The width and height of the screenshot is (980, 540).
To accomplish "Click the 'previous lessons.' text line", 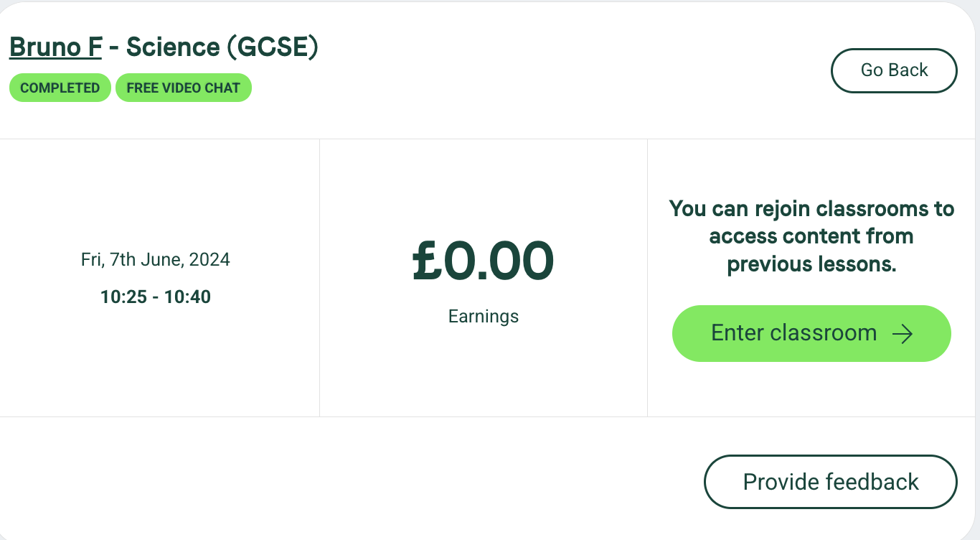I will coord(811,264).
